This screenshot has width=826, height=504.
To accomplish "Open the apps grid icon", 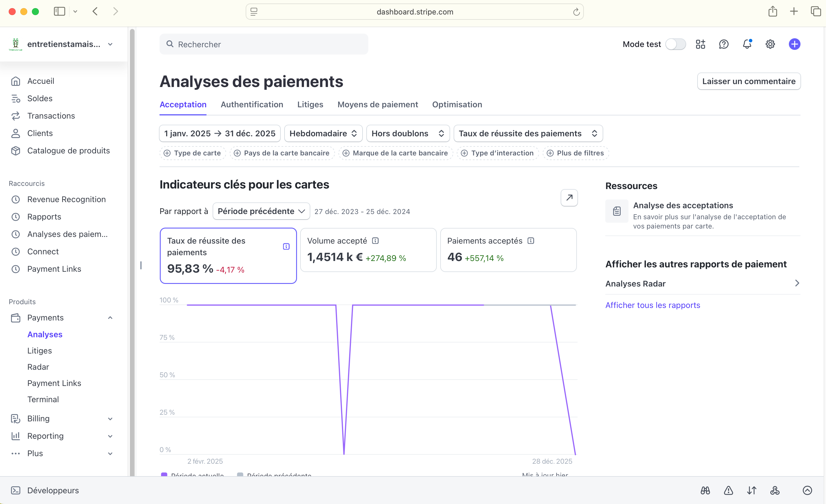I will point(700,44).
